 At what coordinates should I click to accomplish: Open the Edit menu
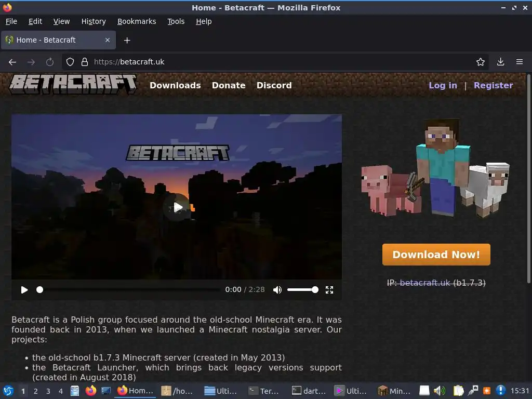pos(35,21)
